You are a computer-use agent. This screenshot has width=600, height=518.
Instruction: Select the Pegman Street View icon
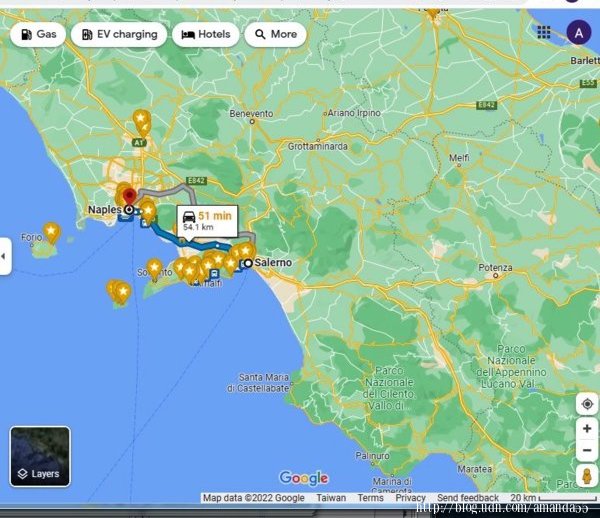coord(587,474)
